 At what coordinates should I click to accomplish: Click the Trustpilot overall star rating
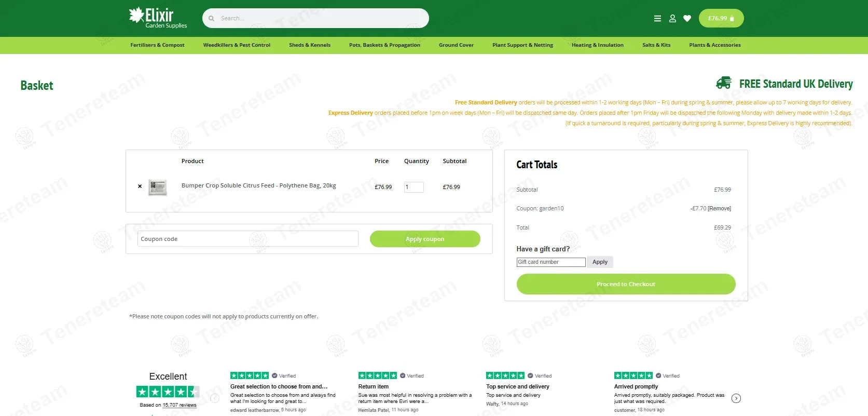coord(167,392)
